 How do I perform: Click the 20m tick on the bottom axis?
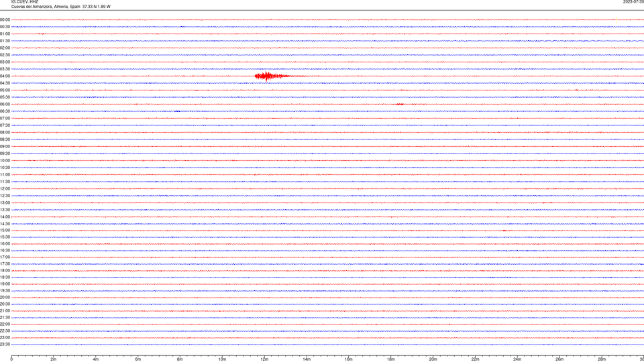coord(433,359)
